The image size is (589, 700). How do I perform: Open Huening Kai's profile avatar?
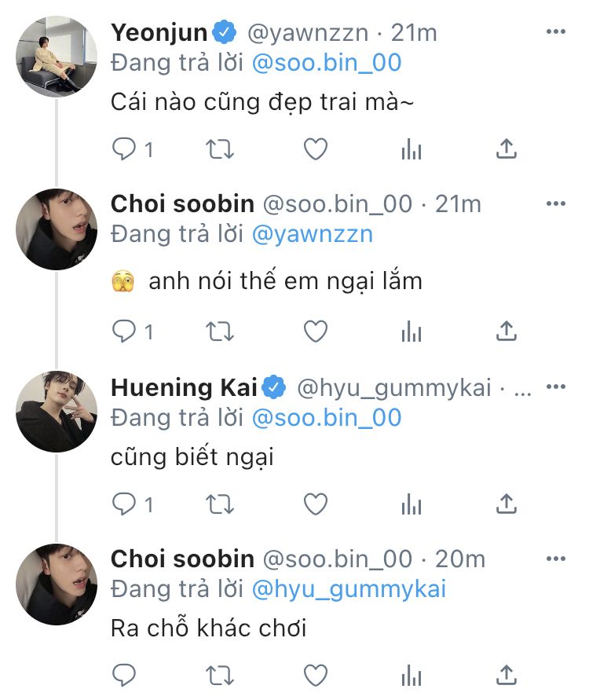click(x=57, y=411)
